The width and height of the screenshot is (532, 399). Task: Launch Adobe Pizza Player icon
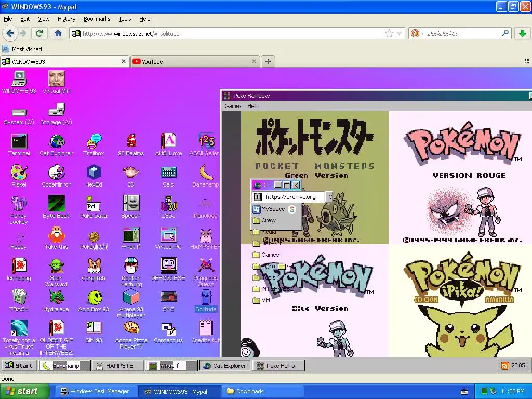[x=131, y=335]
